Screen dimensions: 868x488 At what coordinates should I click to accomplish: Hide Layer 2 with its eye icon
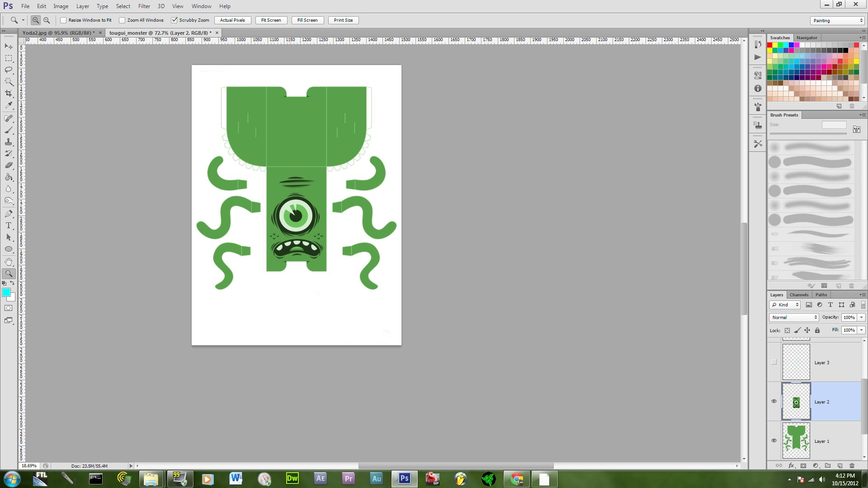click(x=774, y=401)
